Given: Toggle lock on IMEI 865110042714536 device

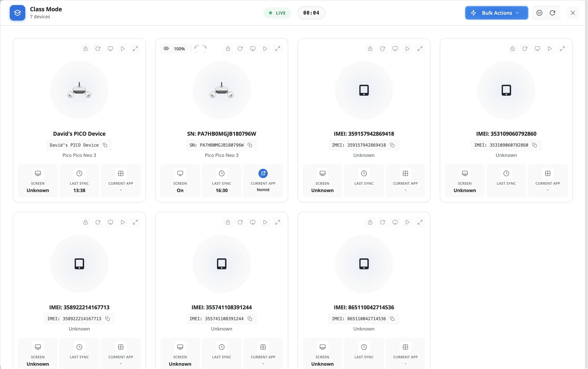Looking at the screenshot, I should [370, 222].
